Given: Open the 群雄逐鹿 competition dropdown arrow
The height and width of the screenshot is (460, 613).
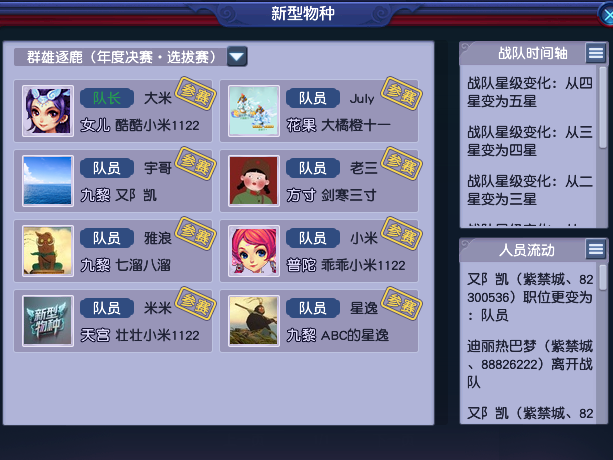Looking at the screenshot, I should [x=237, y=57].
